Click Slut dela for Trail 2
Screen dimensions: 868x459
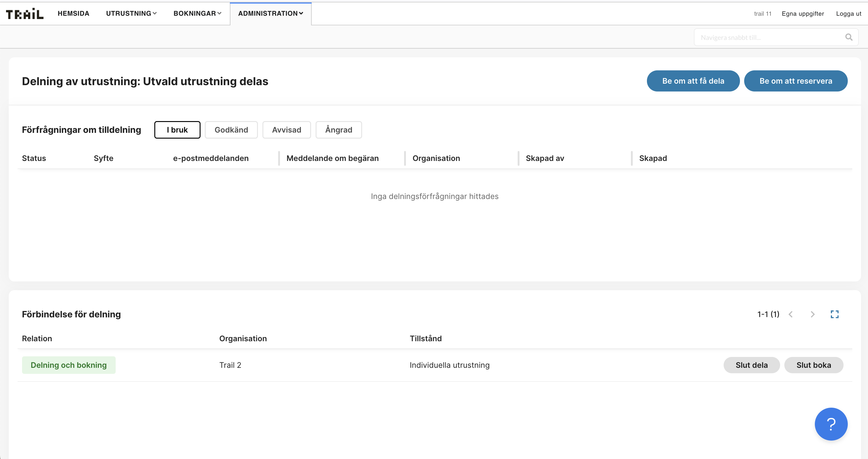click(751, 365)
